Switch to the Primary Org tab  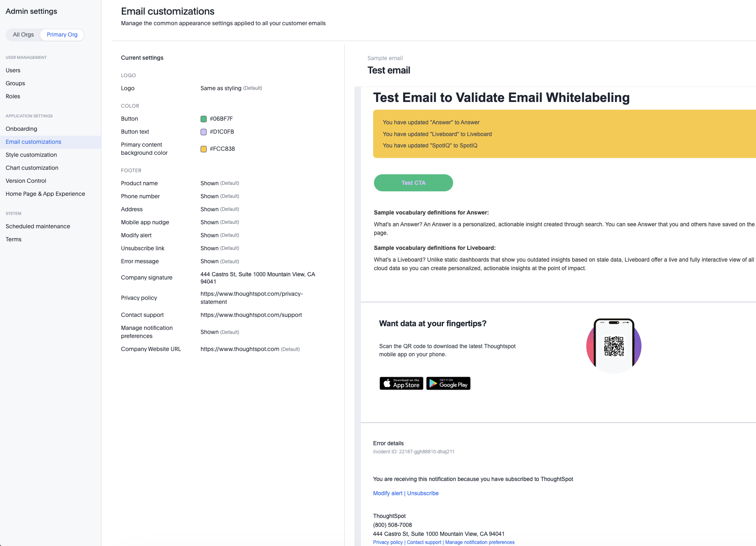click(62, 35)
